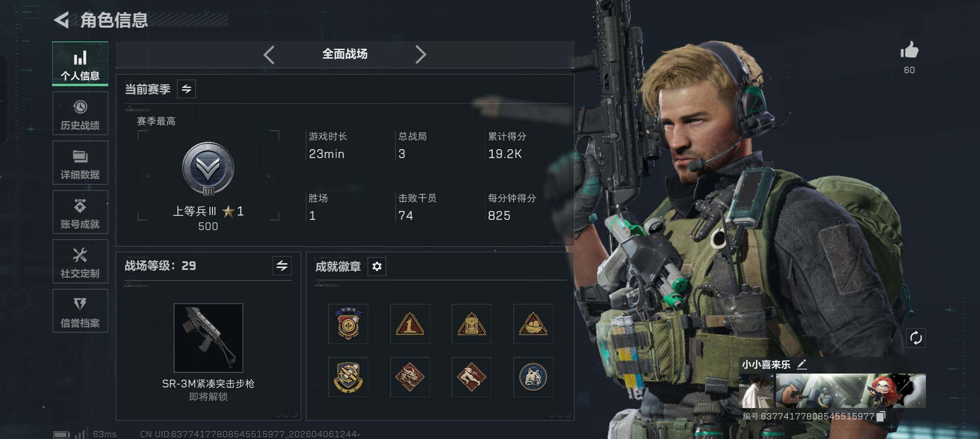The width and height of the screenshot is (980, 439).
Task: Switch to previous game mode with left chevron
Action: (x=269, y=54)
